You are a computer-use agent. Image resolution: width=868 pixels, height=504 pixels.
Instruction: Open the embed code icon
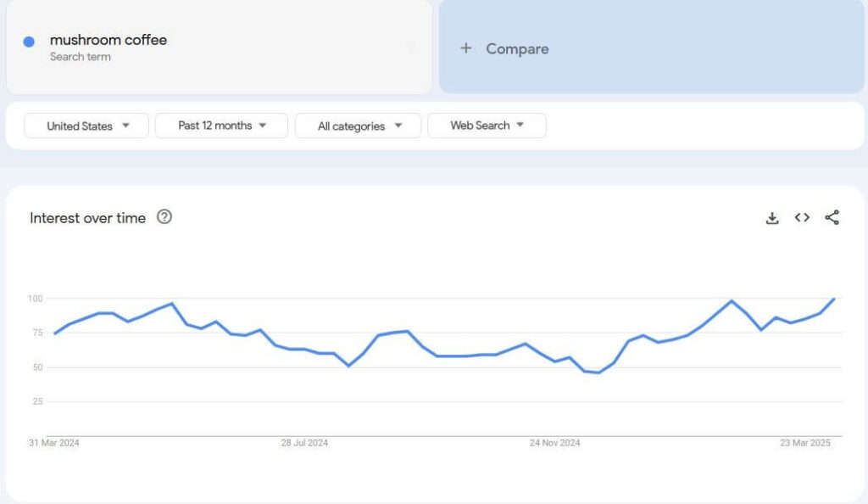pos(802,218)
